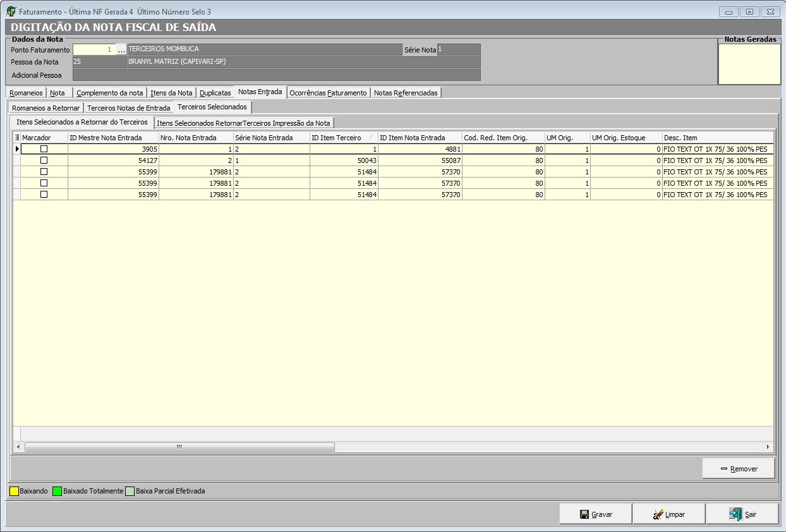The image size is (786, 532).
Task: Click the scroll left arrow of grid
Action: [x=18, y=447]
